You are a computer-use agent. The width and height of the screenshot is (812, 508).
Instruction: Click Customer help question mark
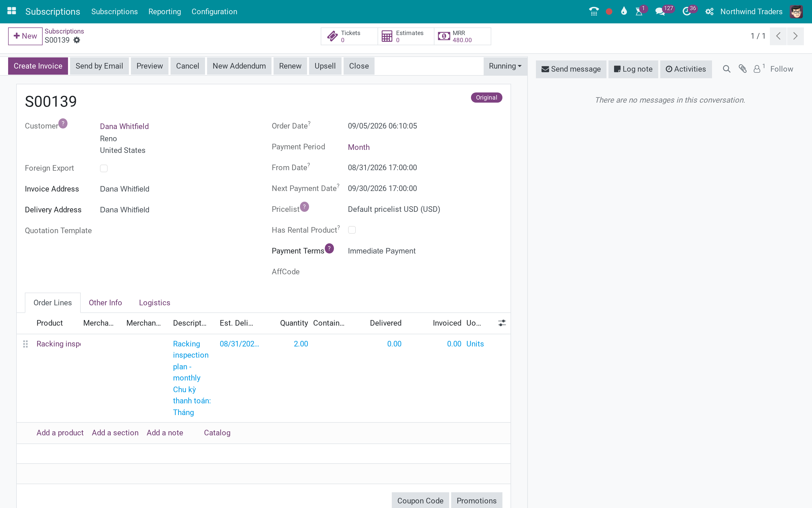click(x=63, y=123)
